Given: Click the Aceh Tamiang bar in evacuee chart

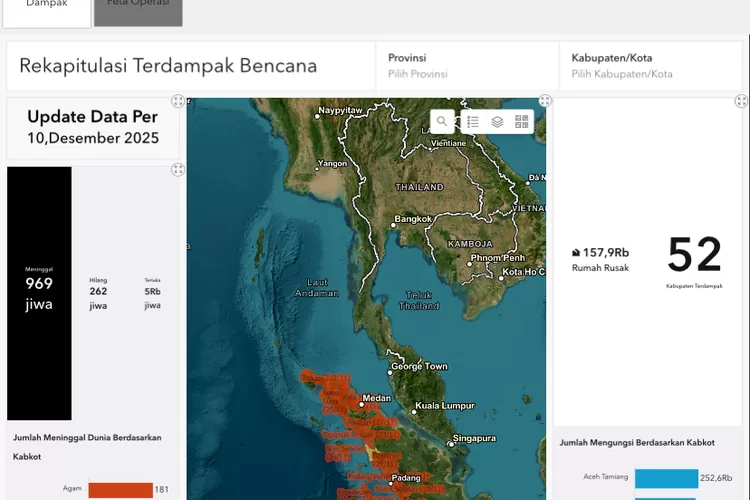Looking at the screenshot, I should (x=666, y=478).
